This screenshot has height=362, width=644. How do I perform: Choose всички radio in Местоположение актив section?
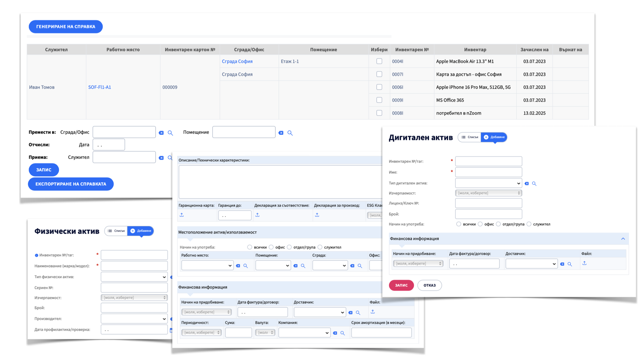coord(250,247)
